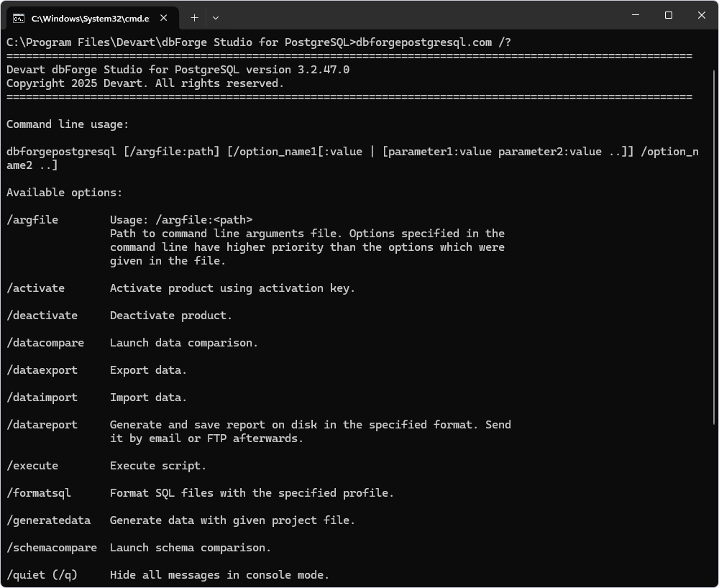This screenshot has height=588, width=719.
Task: Click the command prompt path line
Action: 259,42
